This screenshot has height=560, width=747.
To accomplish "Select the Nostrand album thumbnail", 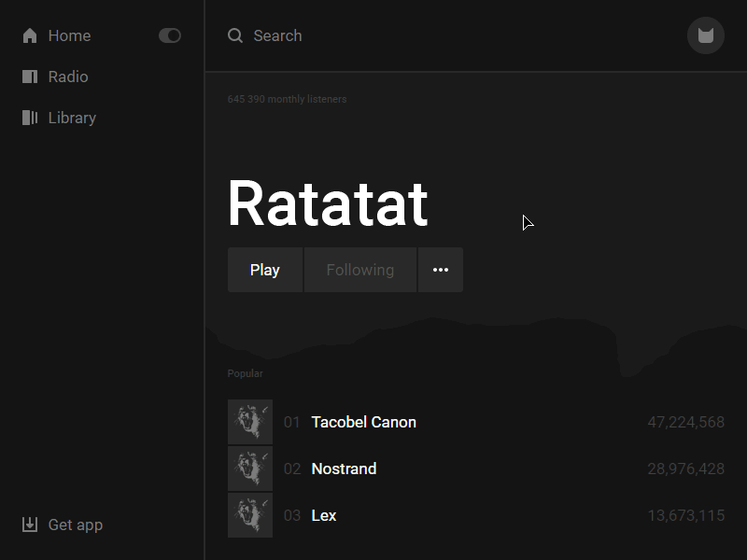I will pos(250,469).
